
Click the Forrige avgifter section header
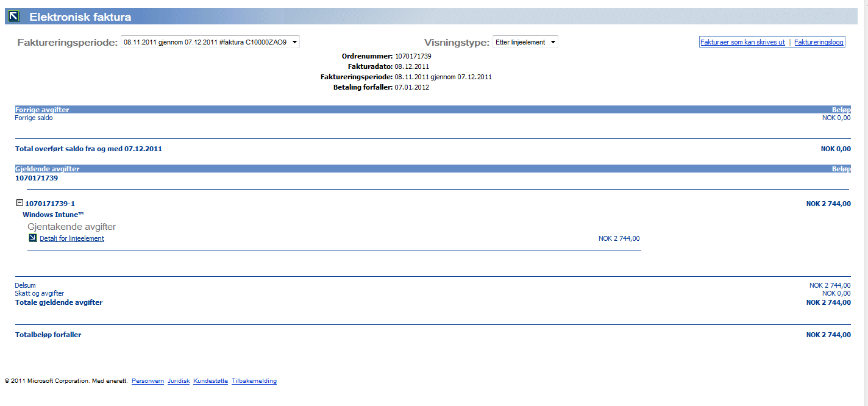(x=42, y=110)
